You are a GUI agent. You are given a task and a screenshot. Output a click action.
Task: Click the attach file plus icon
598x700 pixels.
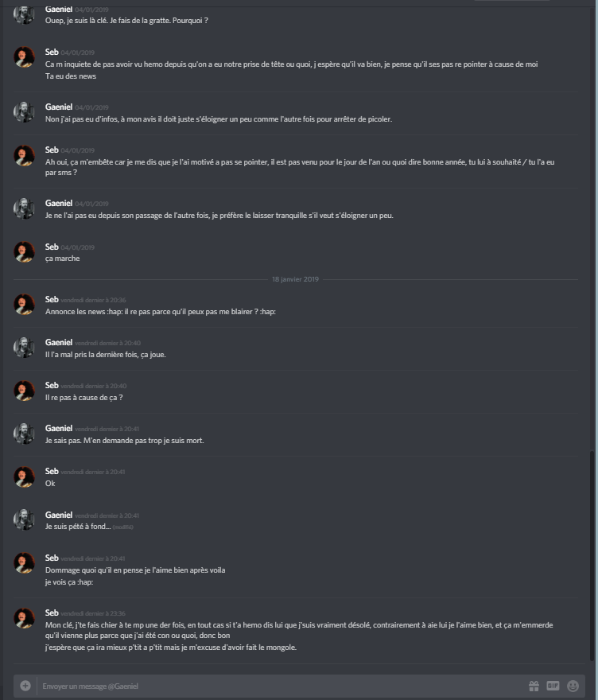25,686
